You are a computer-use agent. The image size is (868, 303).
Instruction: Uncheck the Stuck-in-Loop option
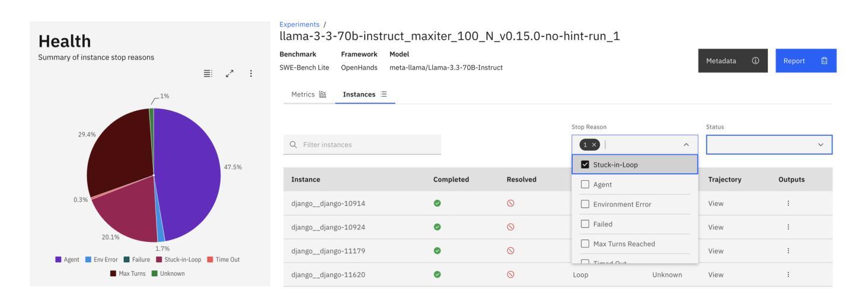point(586,165)
